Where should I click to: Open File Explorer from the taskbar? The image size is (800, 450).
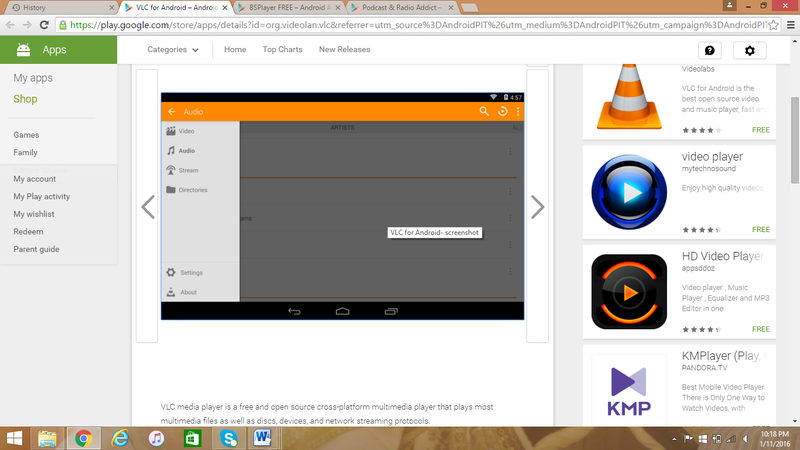pyautogui.click(x=47, y=438)
